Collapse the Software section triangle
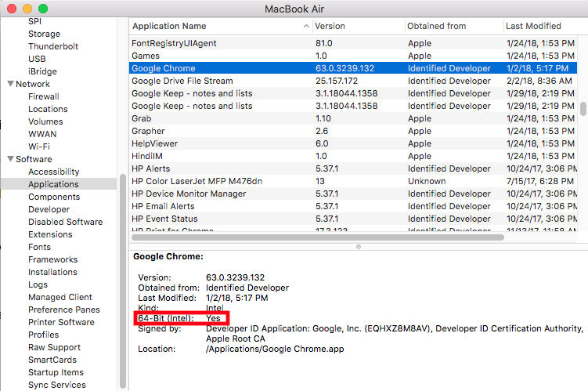 point(10,159)
